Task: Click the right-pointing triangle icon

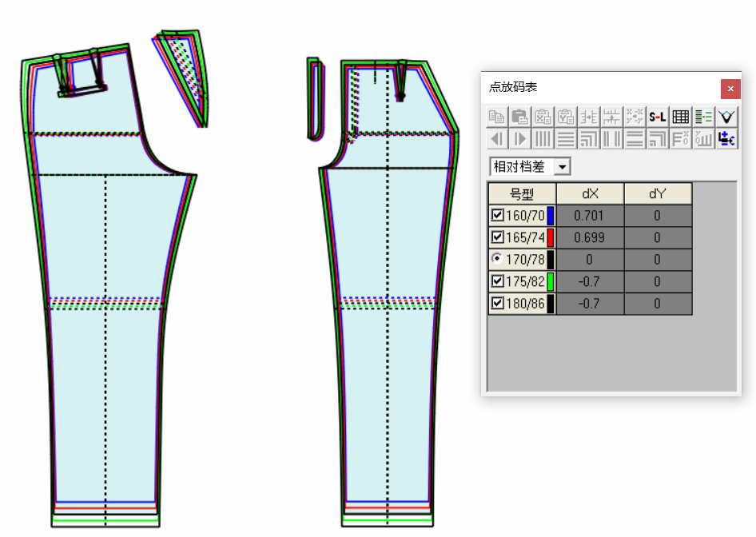Action: click(x=520, y=139)
